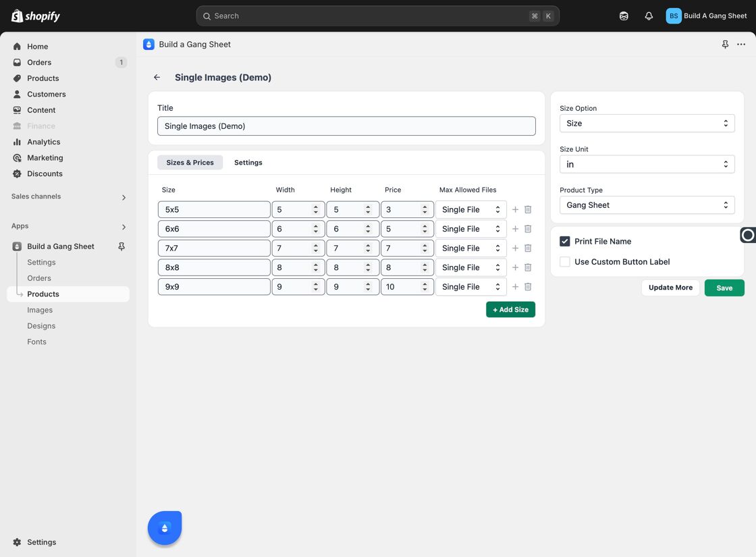
Task: Click the Width stepper for 5x5 row
Action: (x=316, y=209)
